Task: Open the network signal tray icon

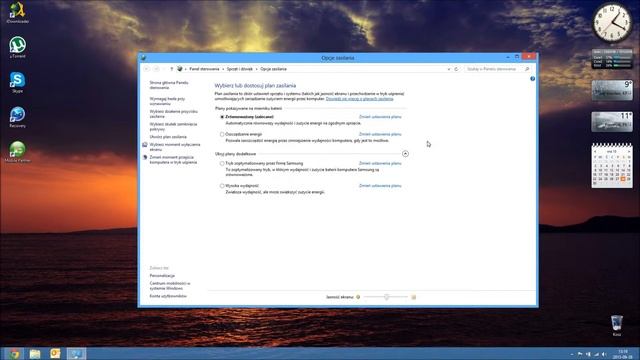Action: pos(596,354)
